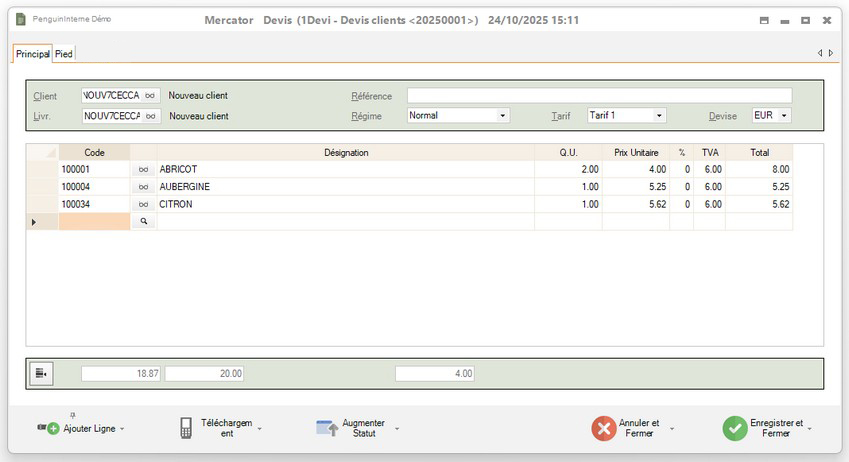Screen dimensions: 849x462
Task: Click the Augmenter Statut arrow icon
Action: point(327,428)
